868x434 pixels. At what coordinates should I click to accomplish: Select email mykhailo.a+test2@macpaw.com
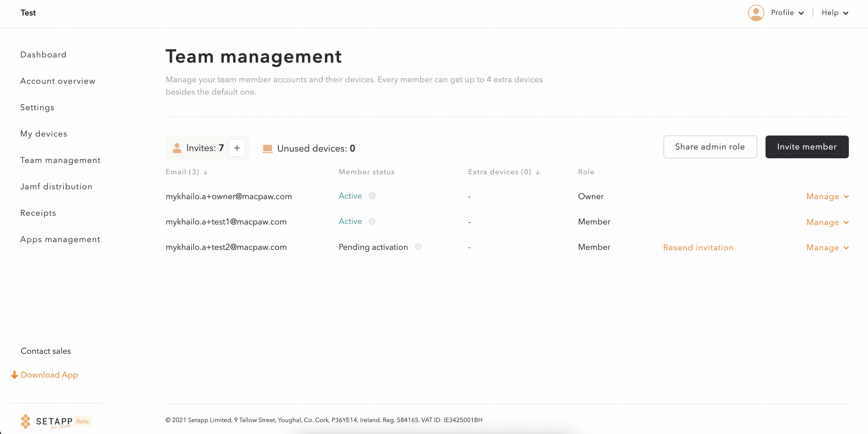point(226,247)
